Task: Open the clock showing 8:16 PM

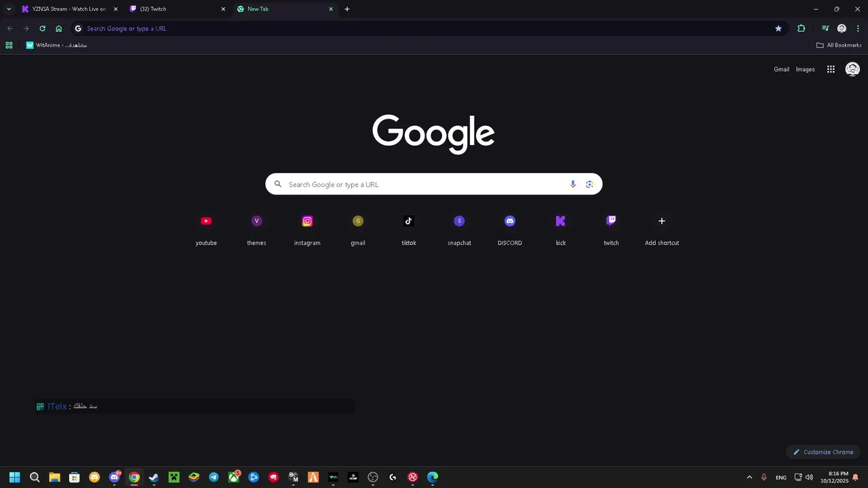Action: tap(834, 477)
